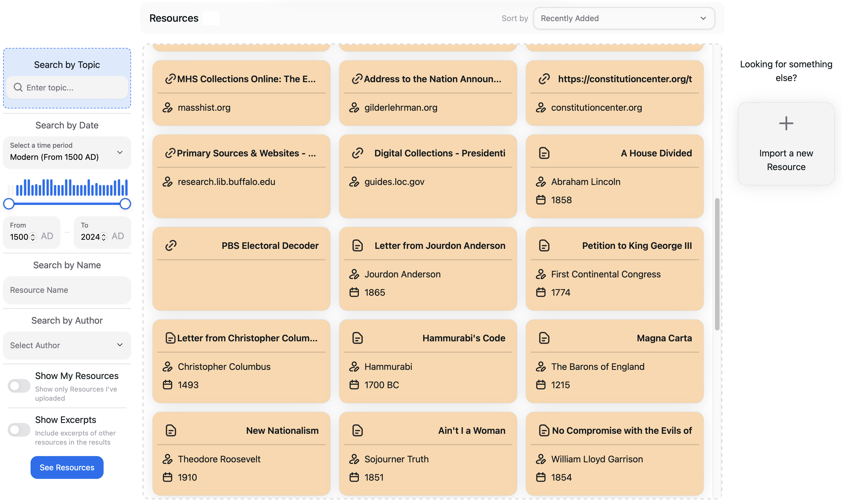Click left handle of date range slider
Screen dimensions: 842x504
[9, 203]
